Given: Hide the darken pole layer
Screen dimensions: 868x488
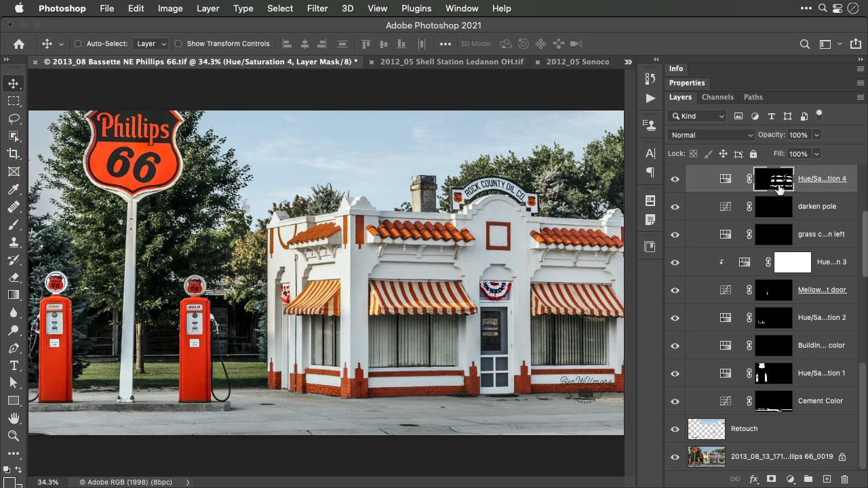Looking at the screenshot, I should point(675,207).
